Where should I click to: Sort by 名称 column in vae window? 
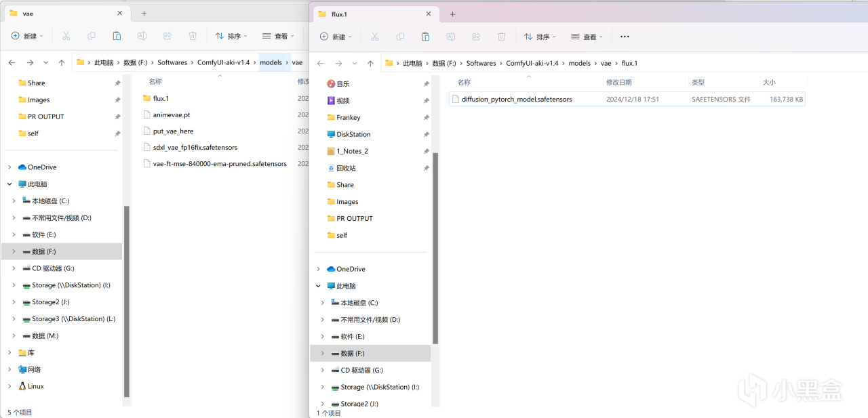pos(155,81)
